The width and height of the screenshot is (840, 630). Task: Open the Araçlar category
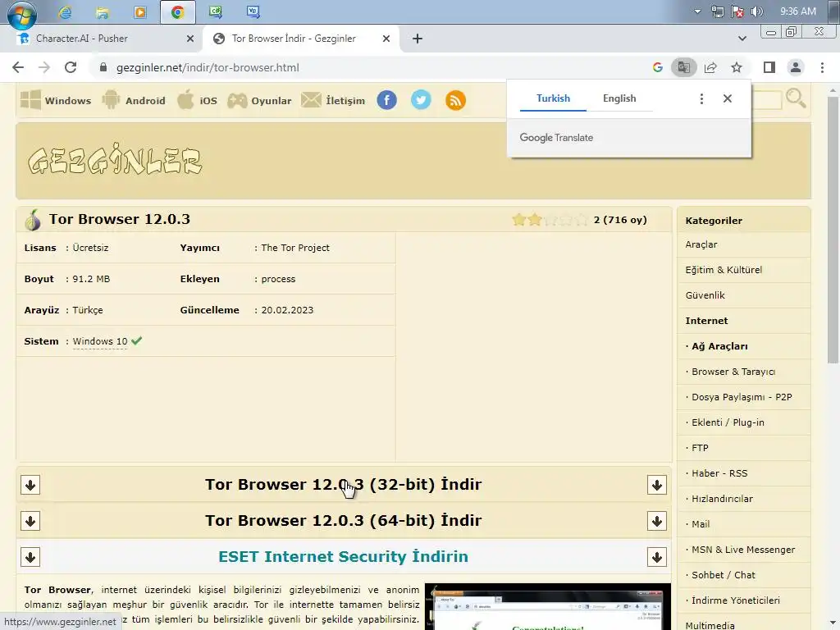point(701,244)
